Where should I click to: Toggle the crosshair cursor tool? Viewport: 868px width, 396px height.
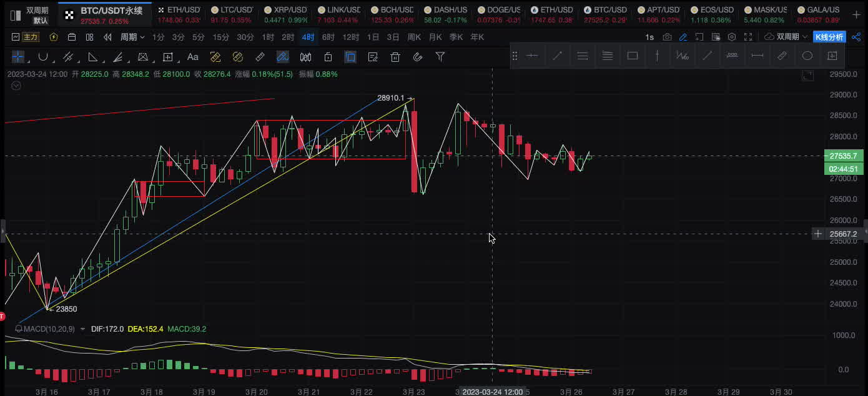pyautogui.click(x=18, y=57)
